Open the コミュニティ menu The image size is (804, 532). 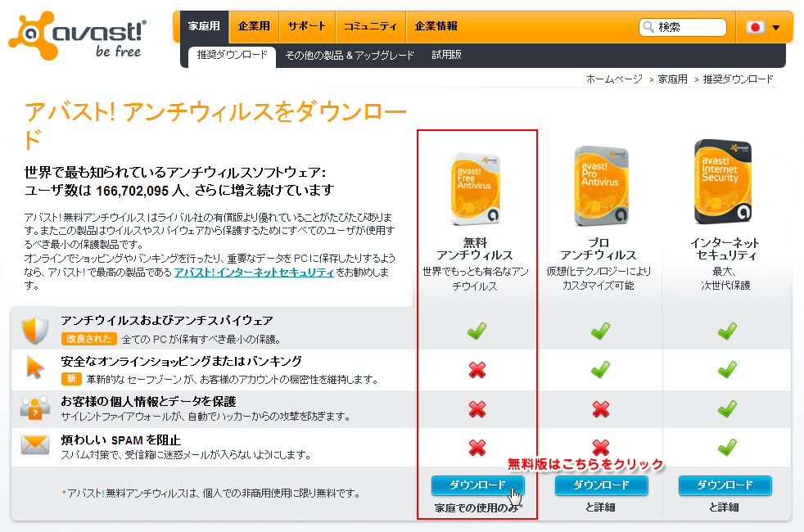(370, 26)
